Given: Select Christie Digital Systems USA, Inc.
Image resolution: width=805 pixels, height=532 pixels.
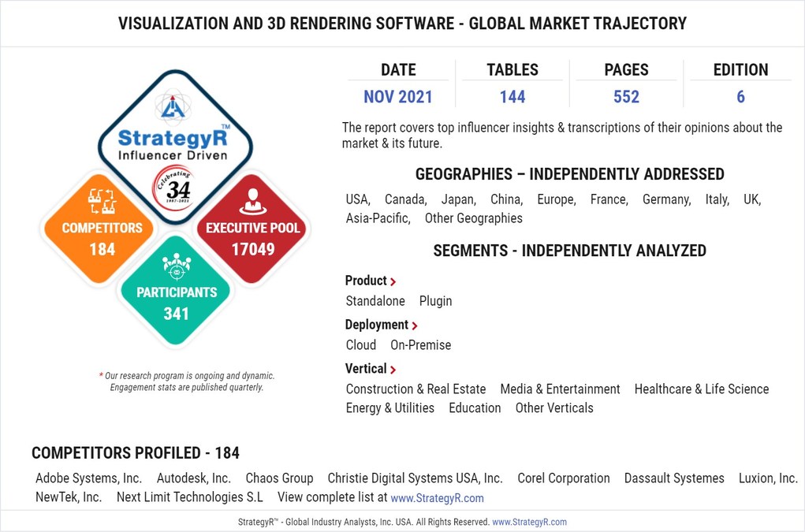Looking at the screenshot, I should [416, 478].
